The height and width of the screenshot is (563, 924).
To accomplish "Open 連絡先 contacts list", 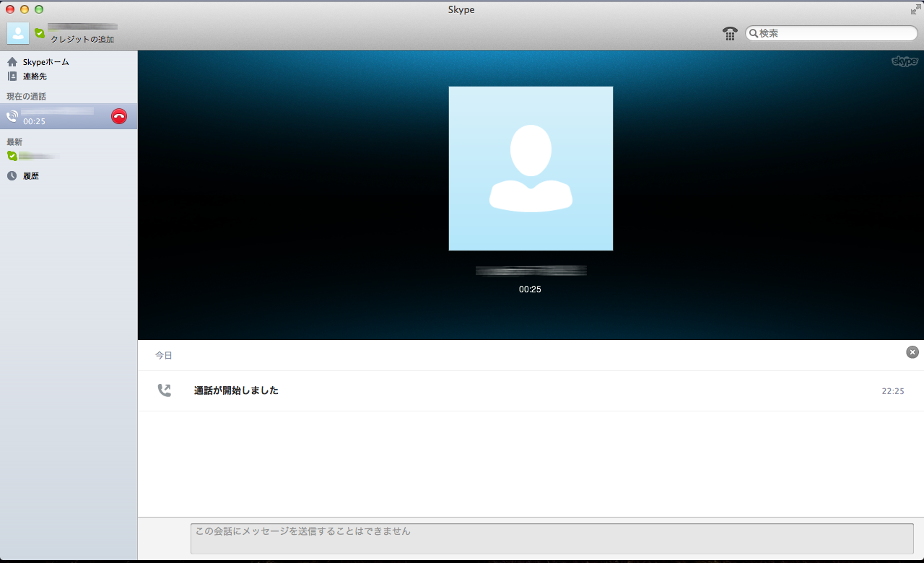I will coord(12,77).
